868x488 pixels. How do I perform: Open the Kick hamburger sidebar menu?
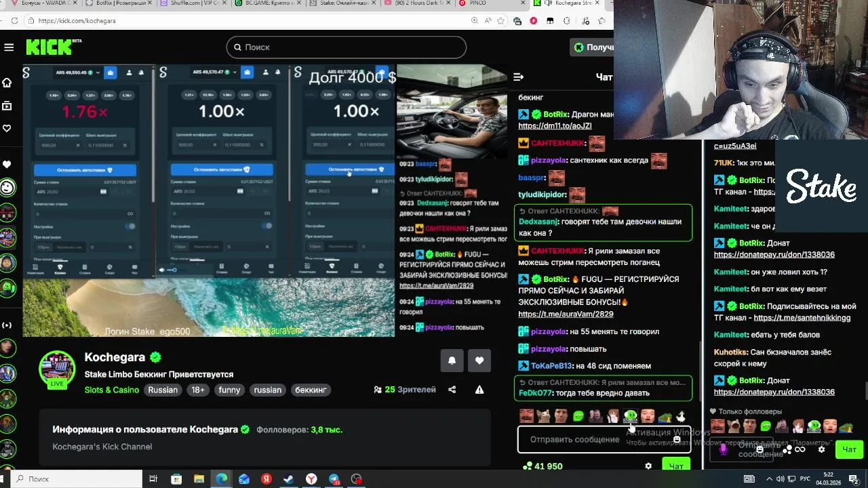[x=9, y=47]
